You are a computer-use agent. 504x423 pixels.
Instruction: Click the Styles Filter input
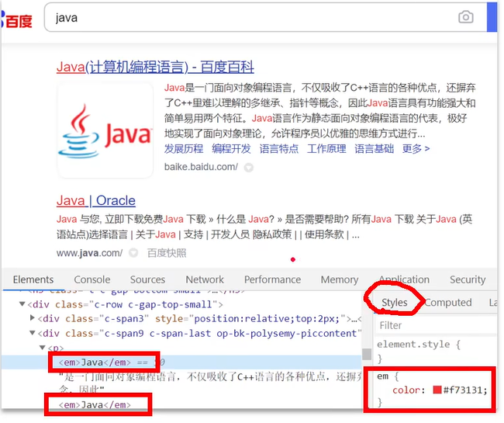[x=436, y=325]
